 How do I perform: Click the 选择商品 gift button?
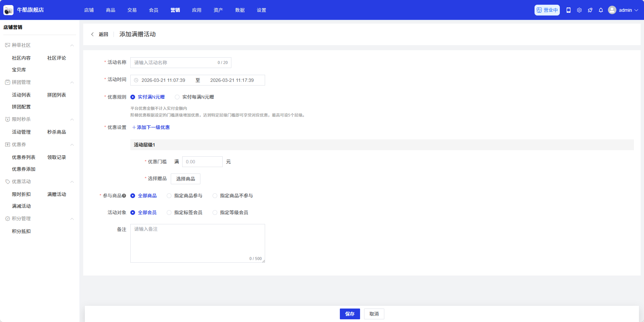click(185, 179)
